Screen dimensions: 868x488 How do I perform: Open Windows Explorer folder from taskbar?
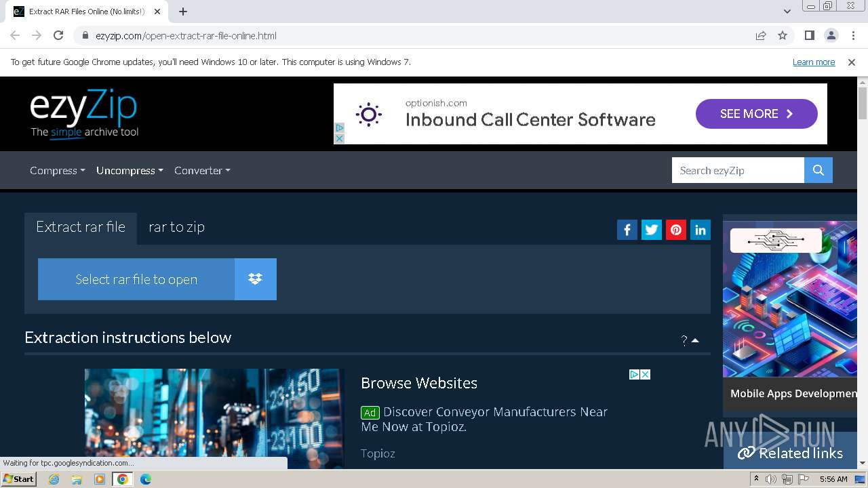[x=77, y=479]
